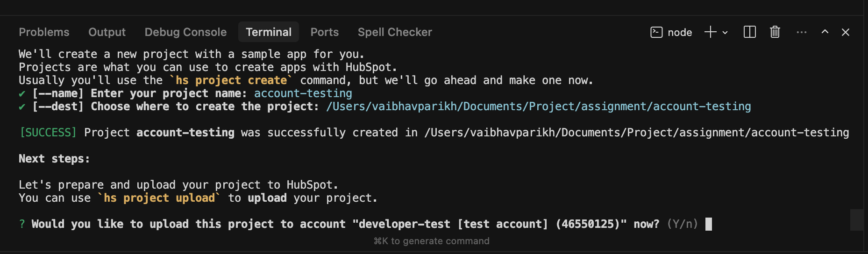
Task: Click the success message project folder path
Action: pyautogui.click(x=636, y=133)
